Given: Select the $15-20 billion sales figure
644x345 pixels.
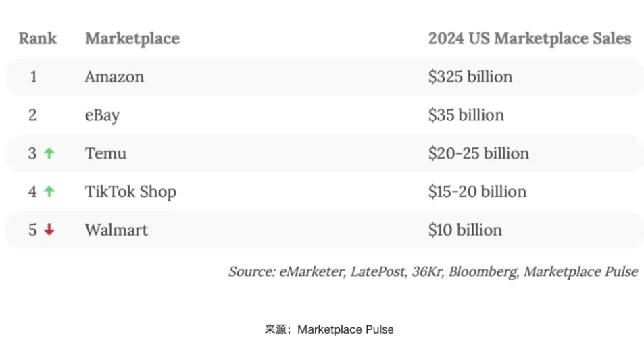Looking at the screenshot, I should [x=476, y=192].
